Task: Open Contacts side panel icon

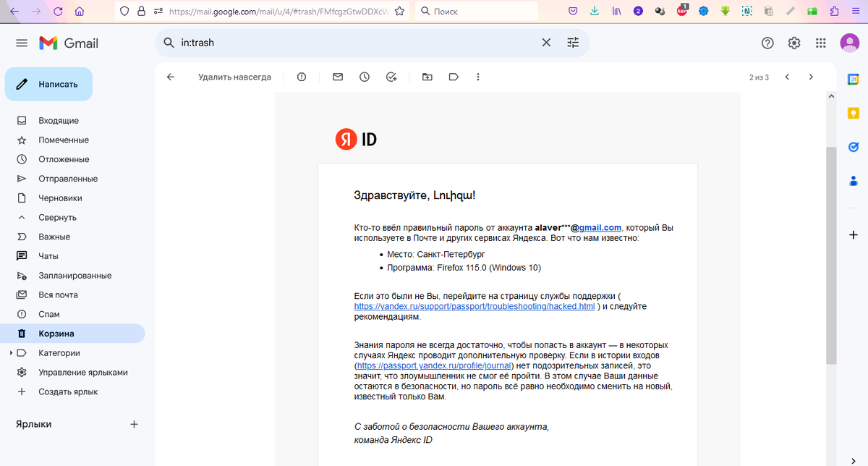Action: [853, 180]
